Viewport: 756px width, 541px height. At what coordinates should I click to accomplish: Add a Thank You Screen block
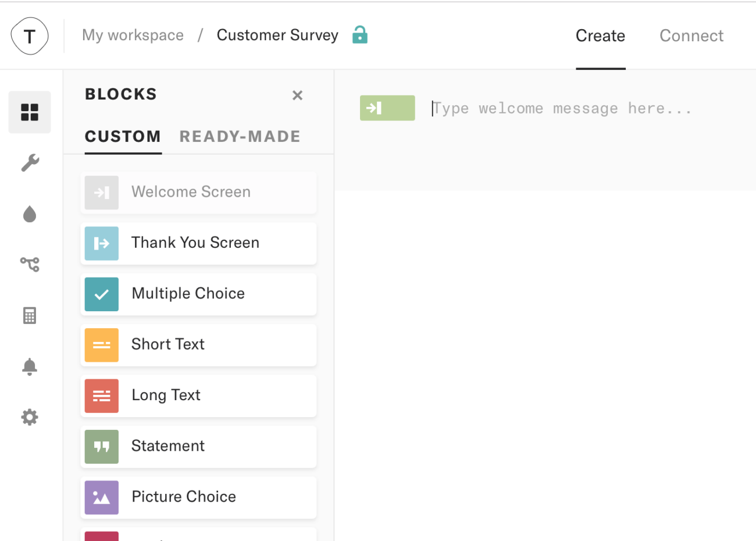point(198,243)
